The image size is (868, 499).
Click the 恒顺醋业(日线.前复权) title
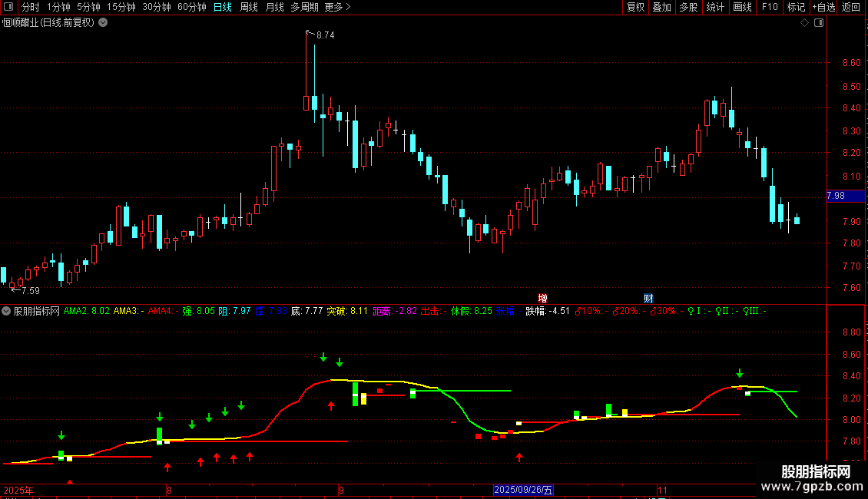coord(48,23)
